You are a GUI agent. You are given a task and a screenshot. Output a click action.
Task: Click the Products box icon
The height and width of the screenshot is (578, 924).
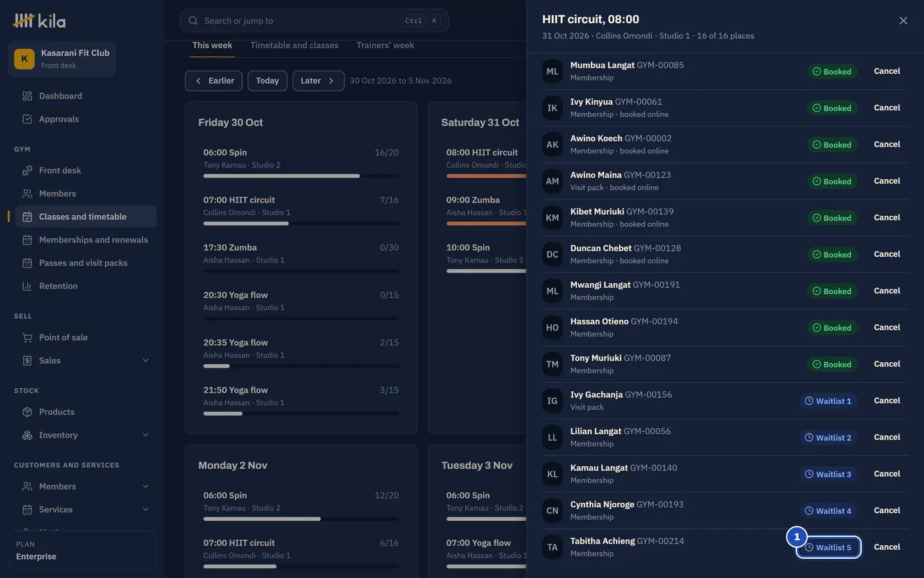tap(27, 412)
